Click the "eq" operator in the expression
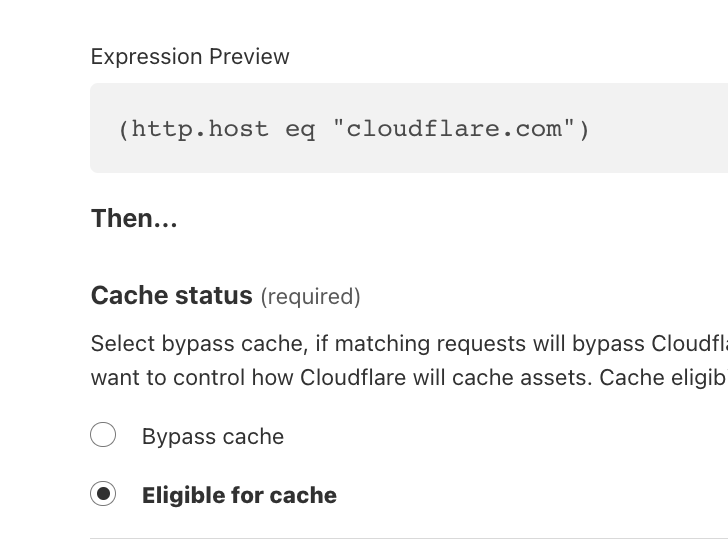Viewport: 728px width, 546px height. pos(300,129)
